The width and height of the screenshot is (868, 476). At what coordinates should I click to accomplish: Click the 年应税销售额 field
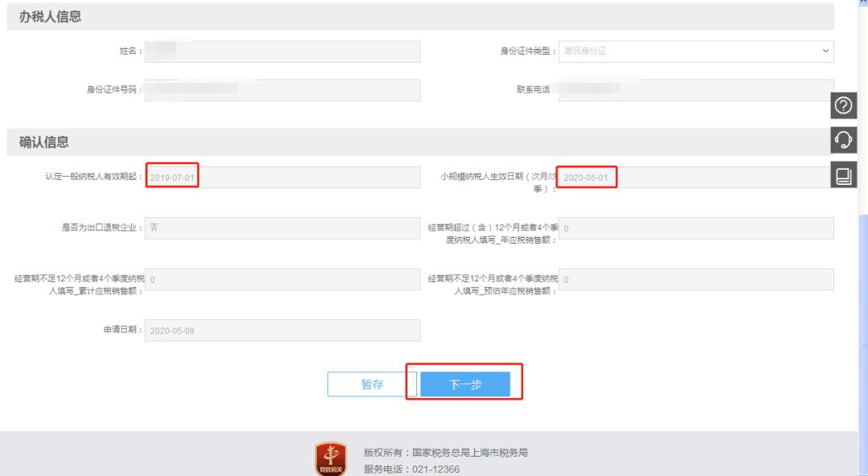pos(696,228)
